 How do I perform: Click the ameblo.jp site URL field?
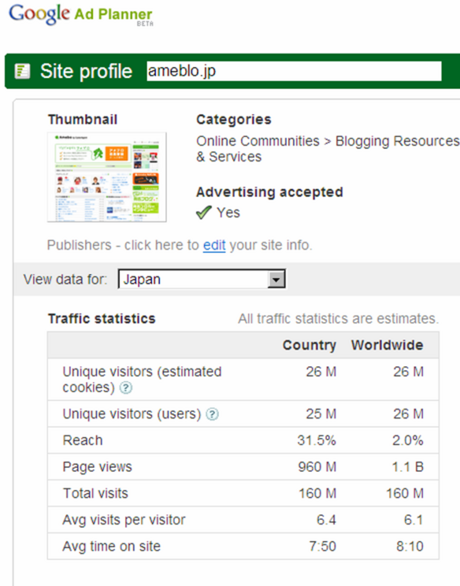coord(294,71)
